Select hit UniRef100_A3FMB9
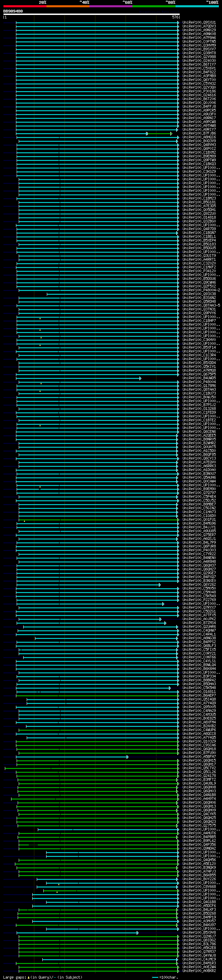Screen dimensions: 222x980 199,76
